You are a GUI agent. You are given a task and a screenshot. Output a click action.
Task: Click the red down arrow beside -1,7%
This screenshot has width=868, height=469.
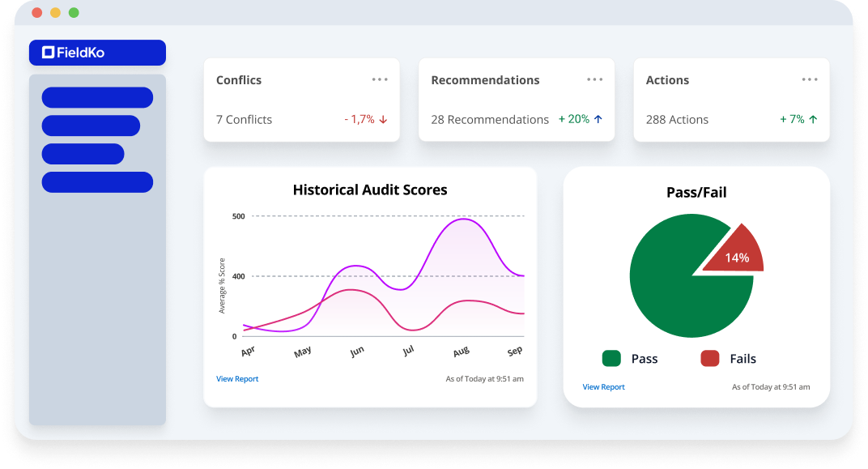(383, 120)
